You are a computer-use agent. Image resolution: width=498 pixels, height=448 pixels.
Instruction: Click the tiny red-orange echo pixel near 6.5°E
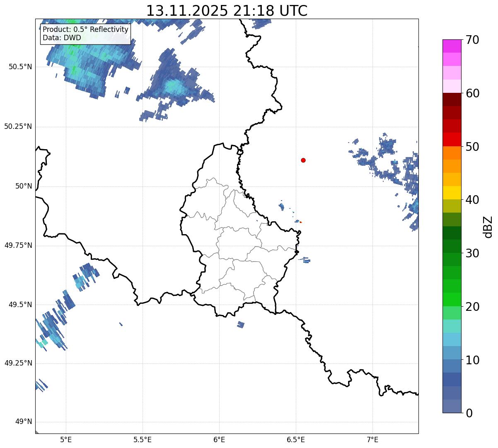click(x=301, y=222)
